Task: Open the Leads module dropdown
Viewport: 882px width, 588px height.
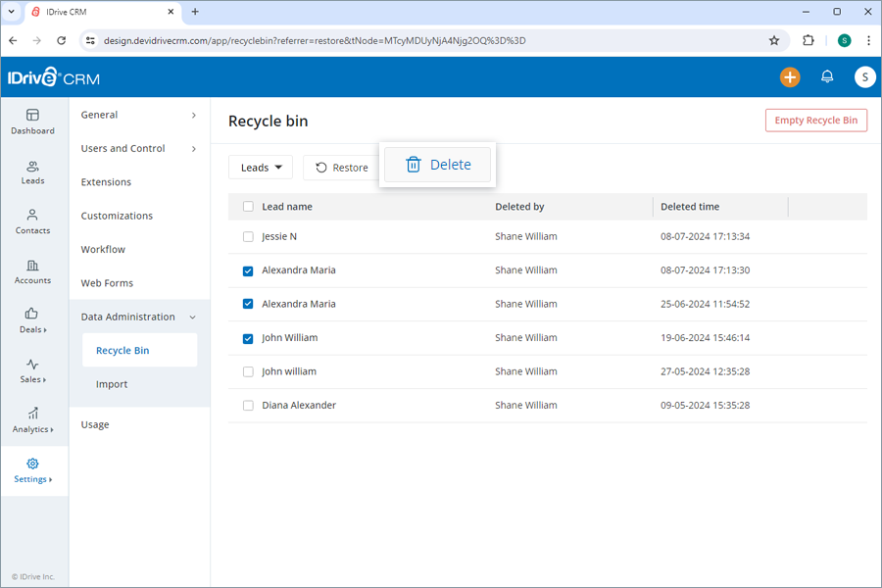Action: click(x=260, y=167)
